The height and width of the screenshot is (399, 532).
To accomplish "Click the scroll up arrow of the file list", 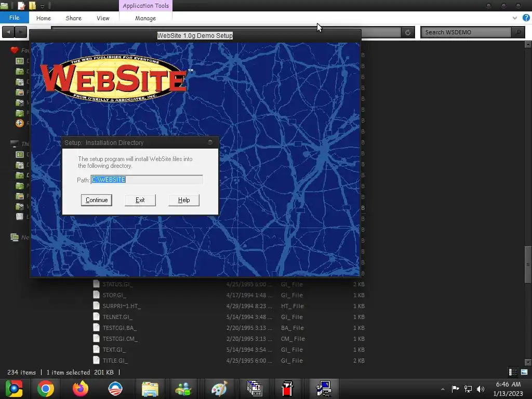I will pos(528,45).
